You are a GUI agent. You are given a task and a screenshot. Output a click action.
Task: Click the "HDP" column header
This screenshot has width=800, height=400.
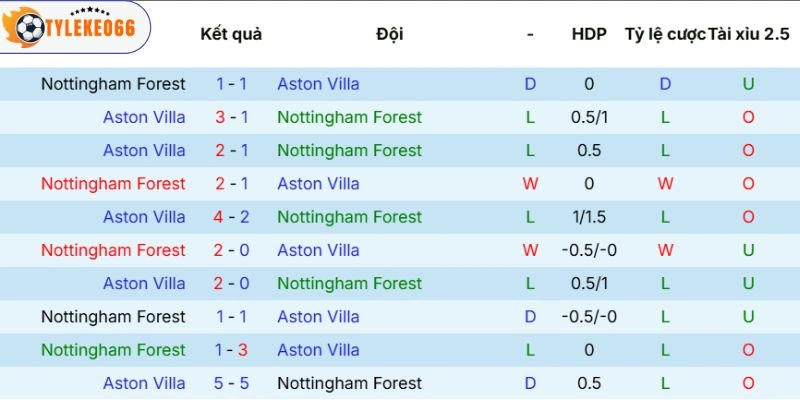[589, 34]
